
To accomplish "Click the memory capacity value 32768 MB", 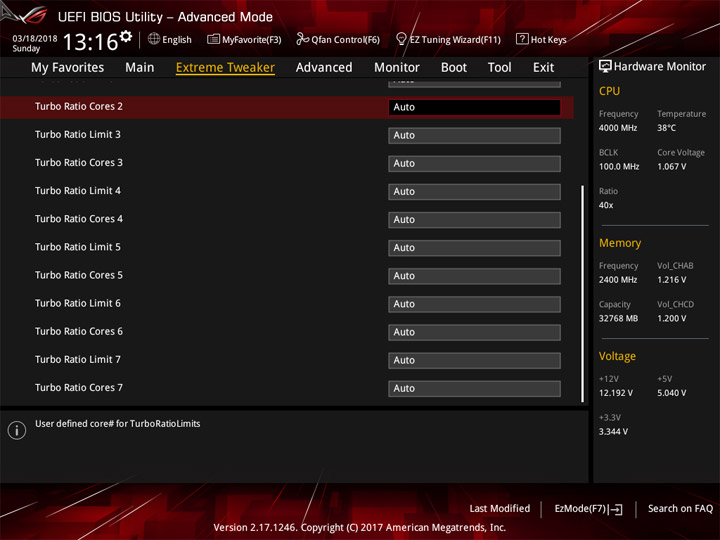I will [x=619, y=319].
